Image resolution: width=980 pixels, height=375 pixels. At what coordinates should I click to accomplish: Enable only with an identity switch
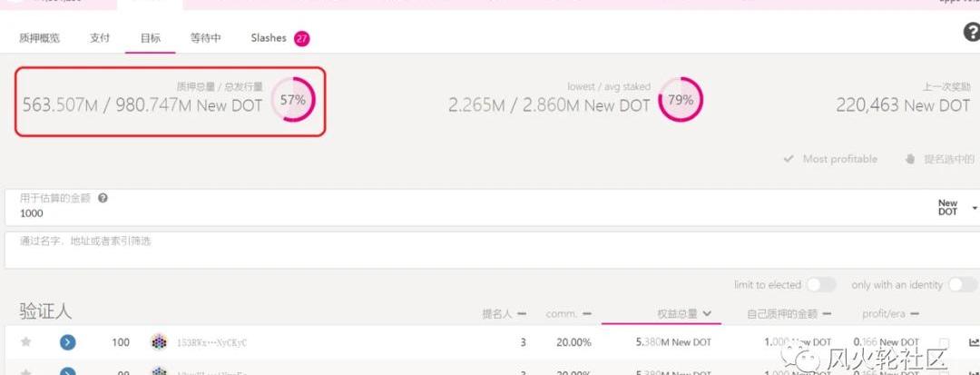[x=962, y=285]
